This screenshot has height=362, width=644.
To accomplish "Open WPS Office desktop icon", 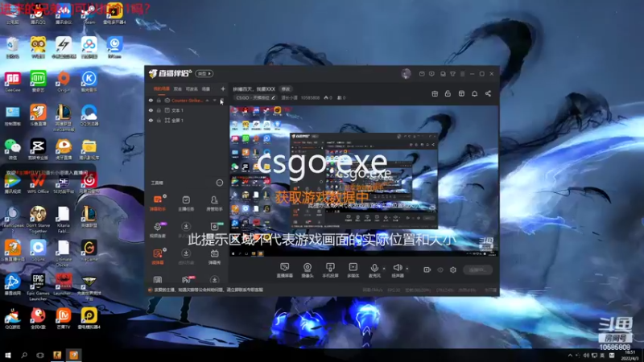I will click(x=38, y=183).
